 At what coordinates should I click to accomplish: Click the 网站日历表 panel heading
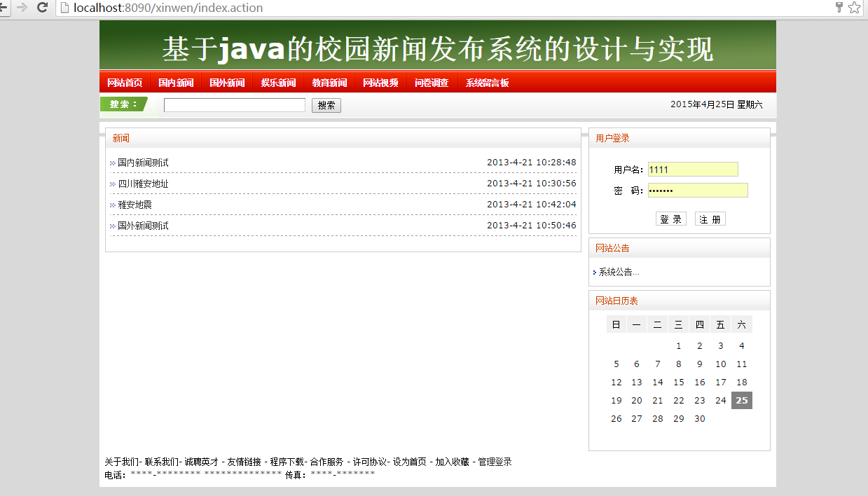617,301
